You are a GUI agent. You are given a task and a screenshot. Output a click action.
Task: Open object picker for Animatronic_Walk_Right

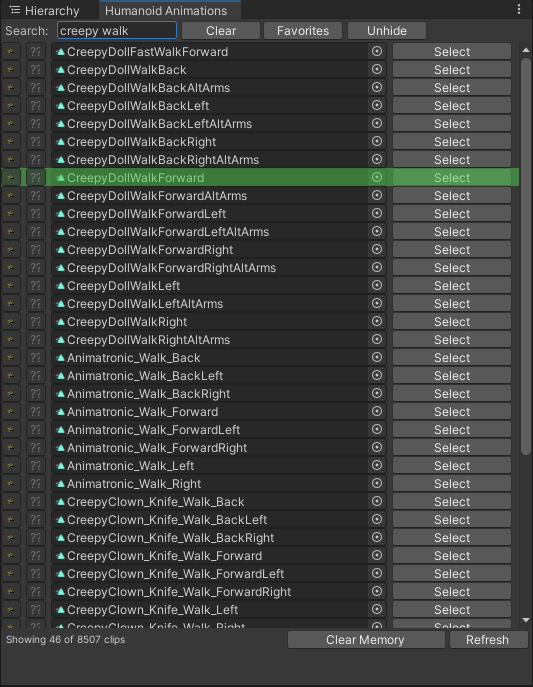[x=377, y=483]
